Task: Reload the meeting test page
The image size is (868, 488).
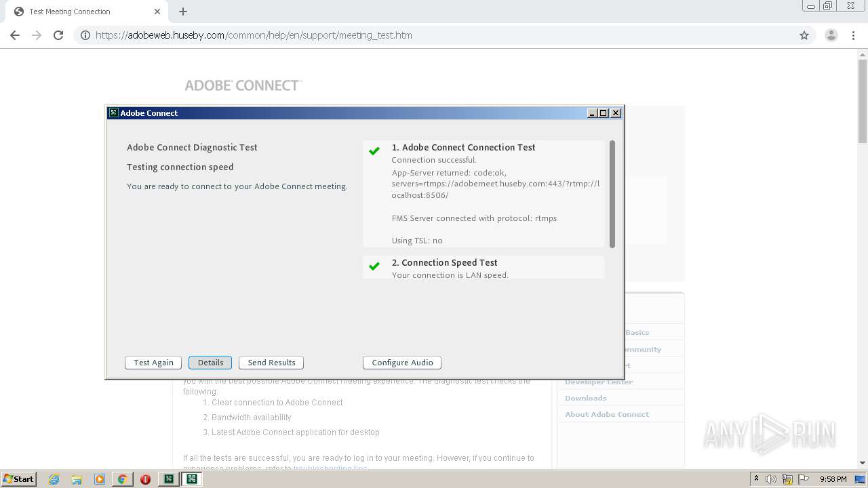Action: 58,35
